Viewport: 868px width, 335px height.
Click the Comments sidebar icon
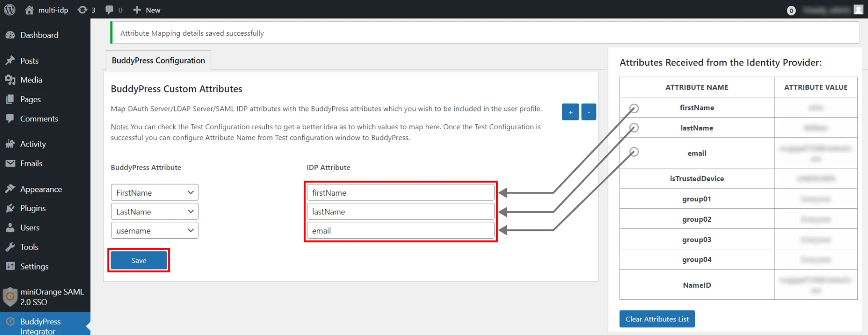[x=10, y=119]
